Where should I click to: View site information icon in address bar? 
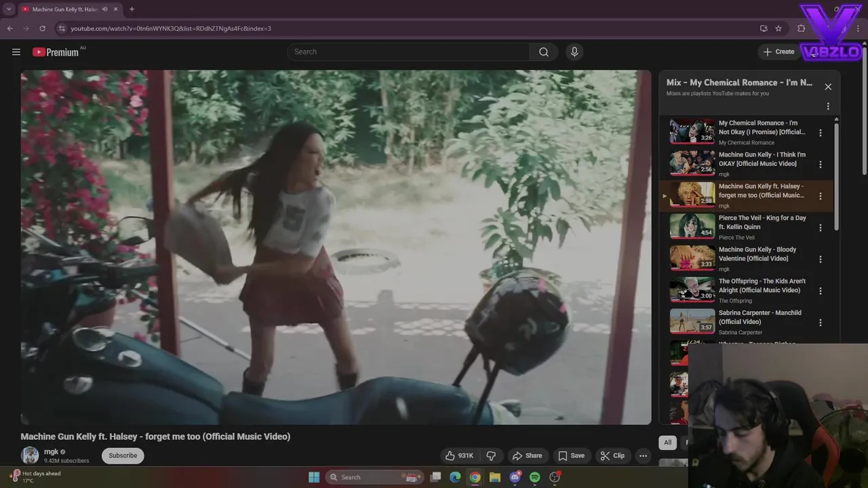62,28
